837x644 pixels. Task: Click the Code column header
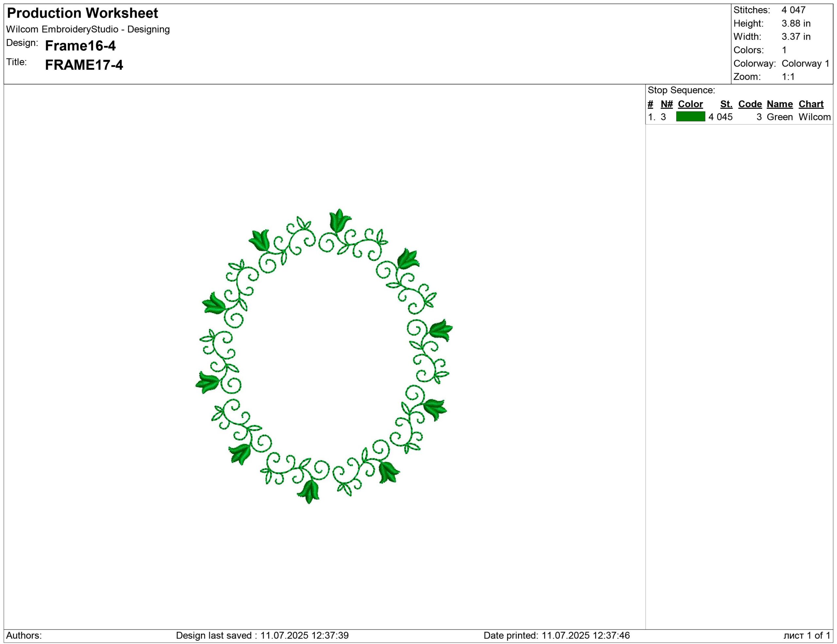[750, 104]
